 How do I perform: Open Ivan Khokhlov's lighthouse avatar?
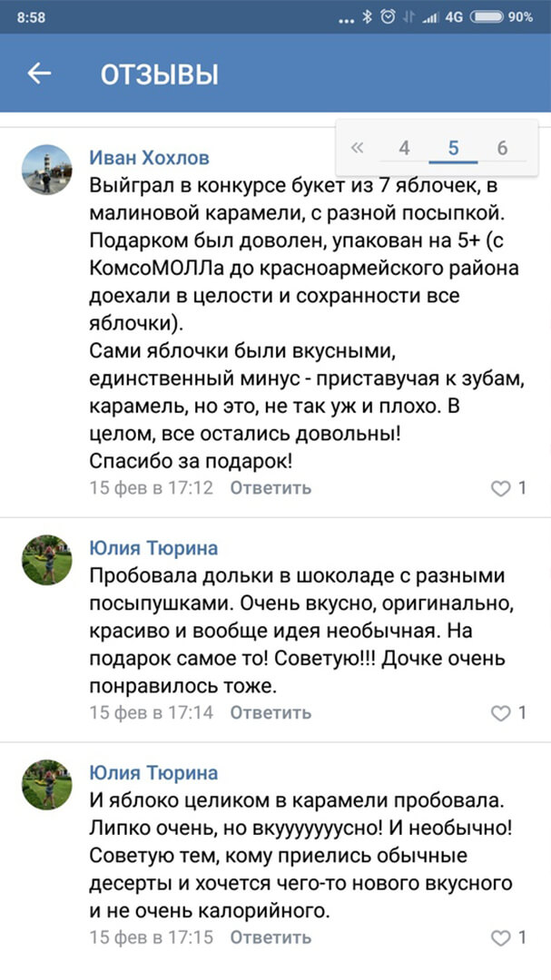point(46,169)
